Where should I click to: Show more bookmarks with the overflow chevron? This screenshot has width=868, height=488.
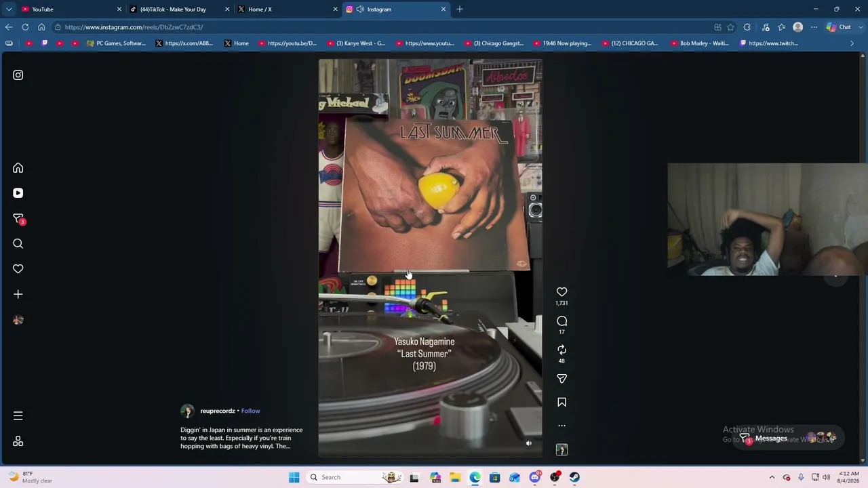click(x=852, y=43)
